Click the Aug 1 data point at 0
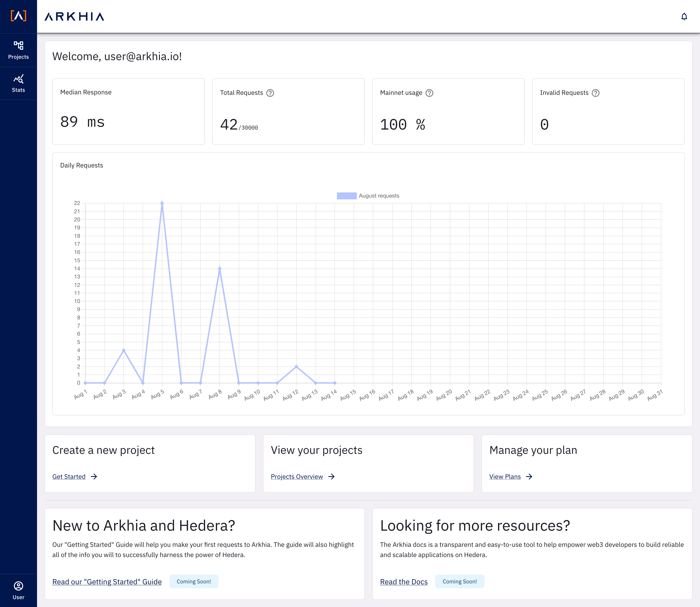 [x=85, y=383]
